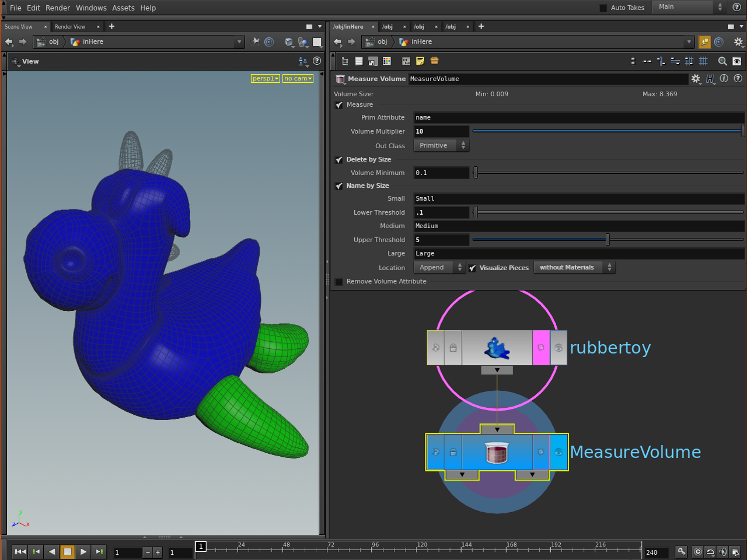This screenshot has width=747, height=560.
Task: Enable the Remove Volume Attribute checkbox
Action: click(339, 282)
